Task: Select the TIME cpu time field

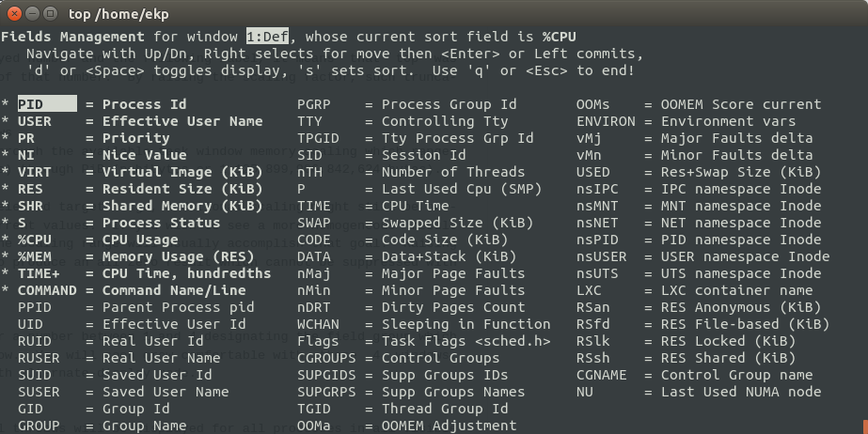Action: [x=373, y=206]
